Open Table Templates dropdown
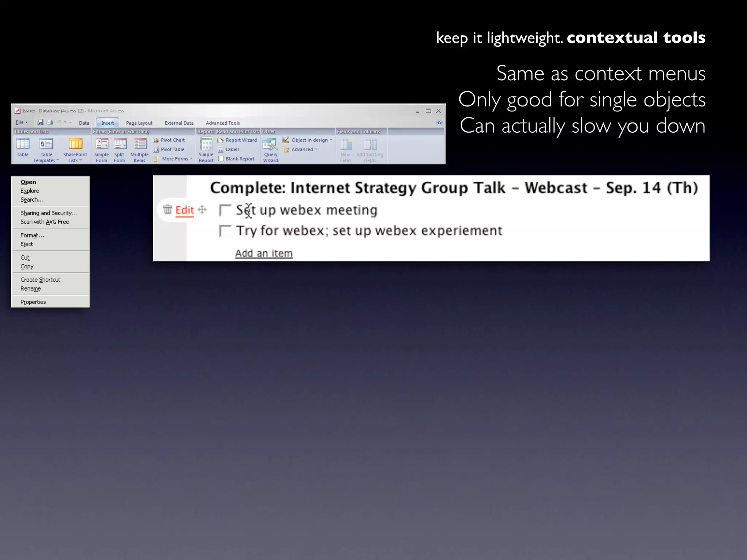 coord(46,150)
